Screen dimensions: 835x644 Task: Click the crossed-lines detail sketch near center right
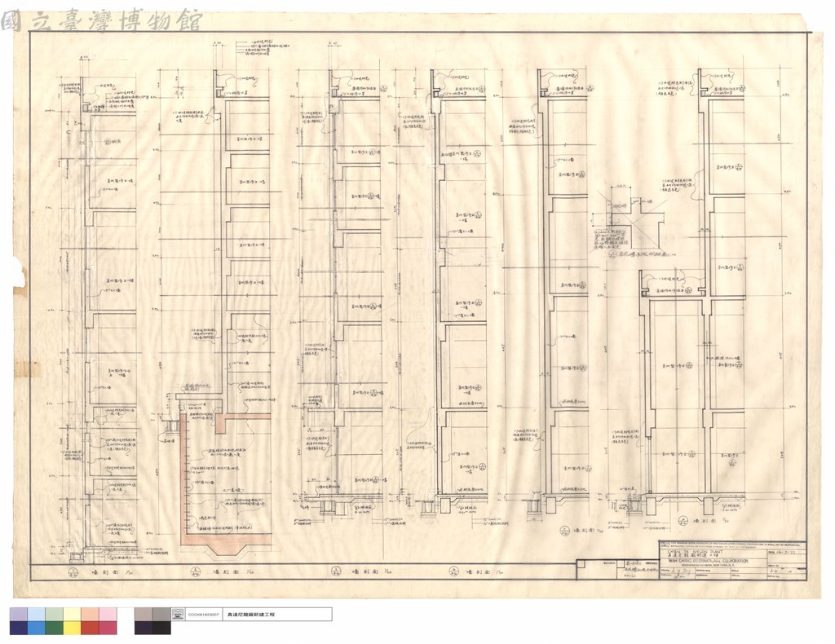(629, 219)
